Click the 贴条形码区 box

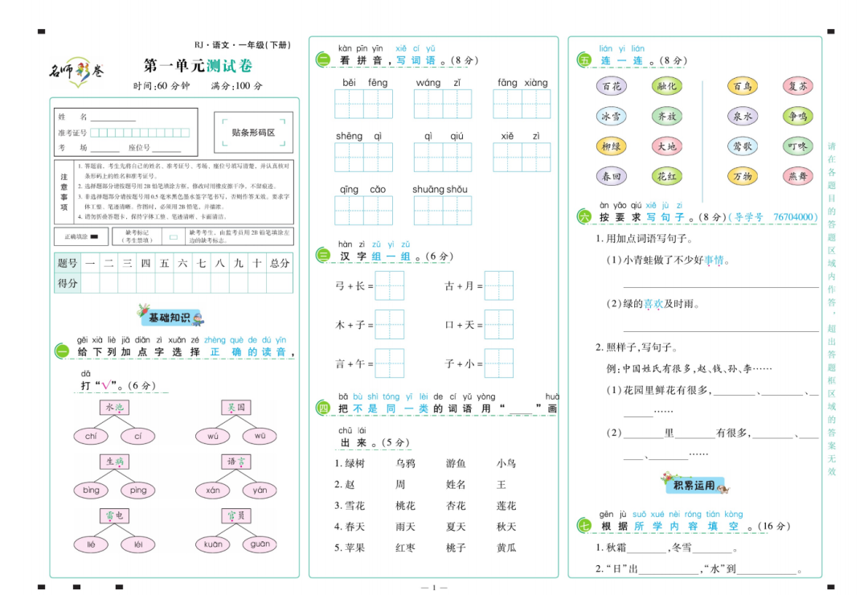pyautogui.click(x=253, y=133)
